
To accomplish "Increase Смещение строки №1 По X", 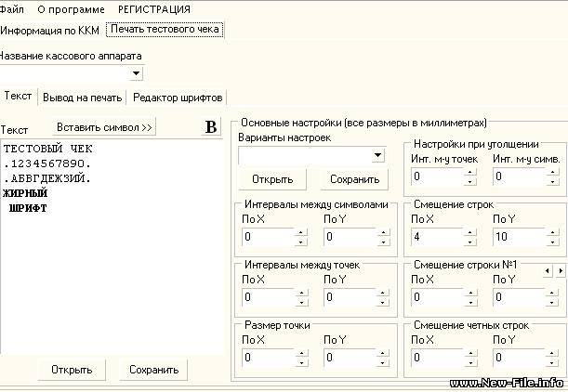I will pyautogui.click(x=469, y=293).
